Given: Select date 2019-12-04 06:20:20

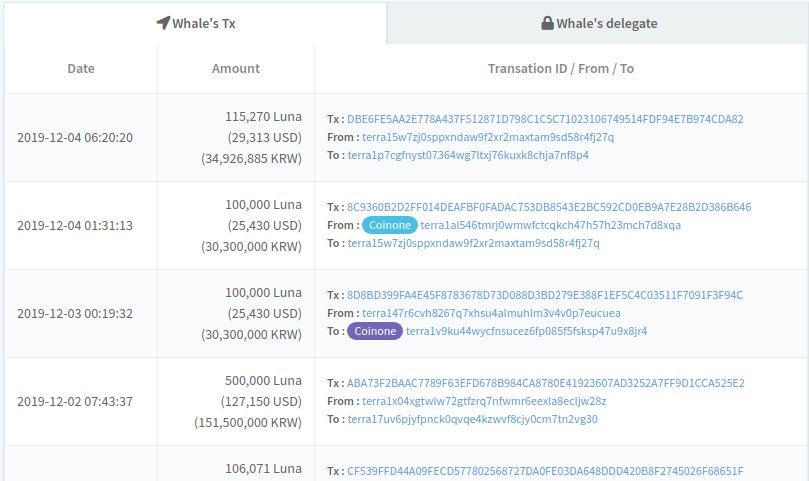Looking at the screenshot, I should tap(75, 138).
